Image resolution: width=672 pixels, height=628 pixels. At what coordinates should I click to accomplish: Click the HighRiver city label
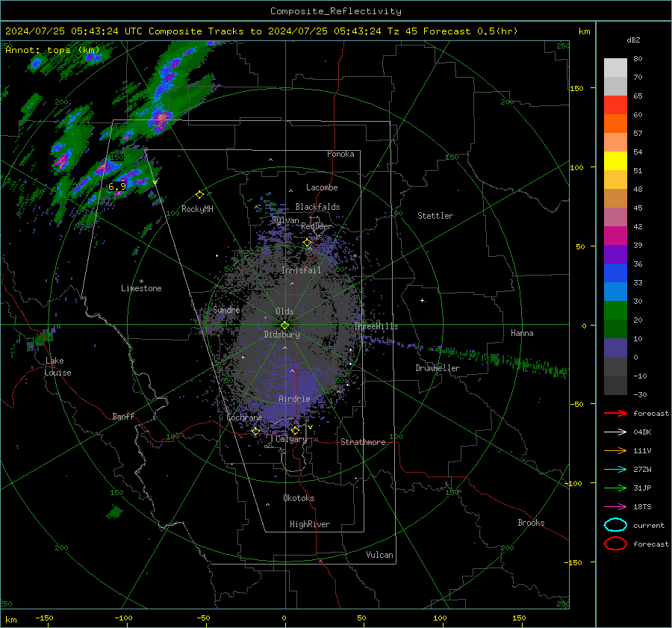310,524
